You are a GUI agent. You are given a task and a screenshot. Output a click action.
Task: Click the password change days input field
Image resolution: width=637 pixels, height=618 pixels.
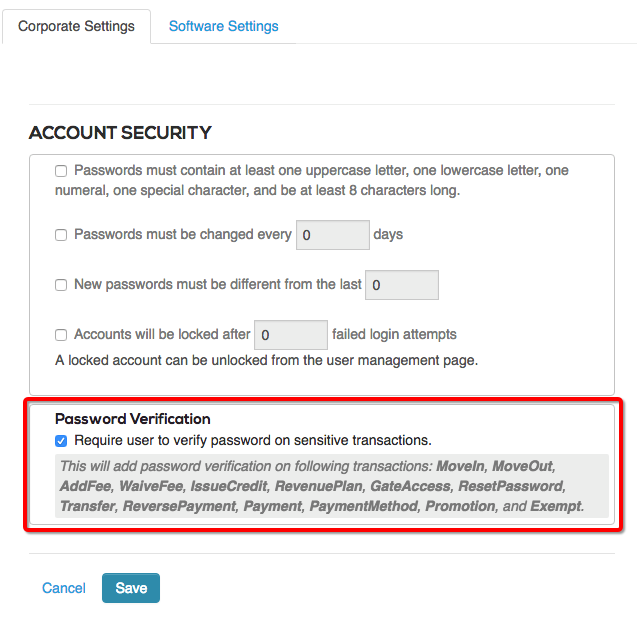coord(333,235)
